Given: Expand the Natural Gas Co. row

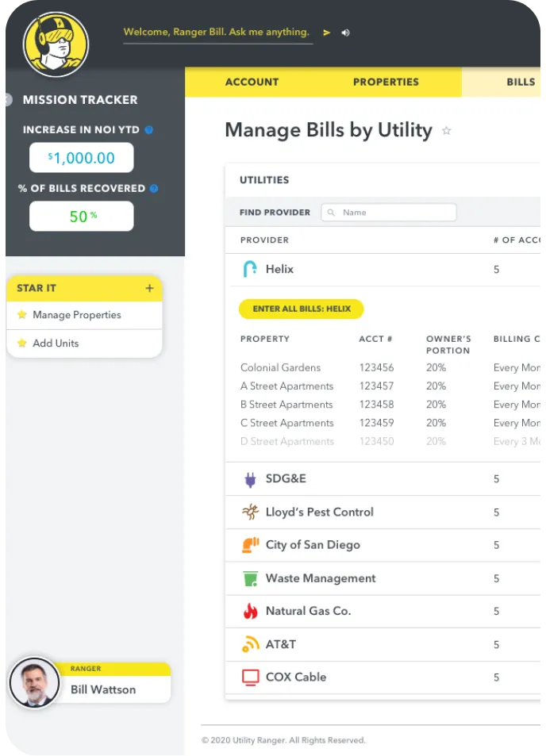Looking at the screenshot, I should pos(383,612).
